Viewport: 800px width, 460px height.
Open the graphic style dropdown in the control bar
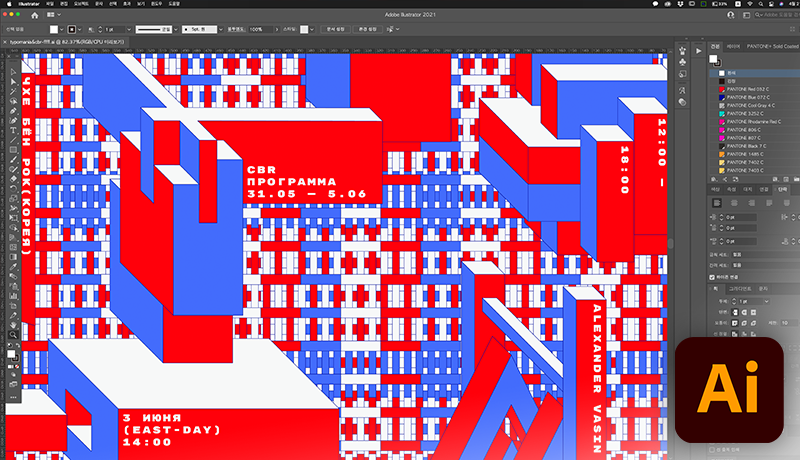pos(312,30)
